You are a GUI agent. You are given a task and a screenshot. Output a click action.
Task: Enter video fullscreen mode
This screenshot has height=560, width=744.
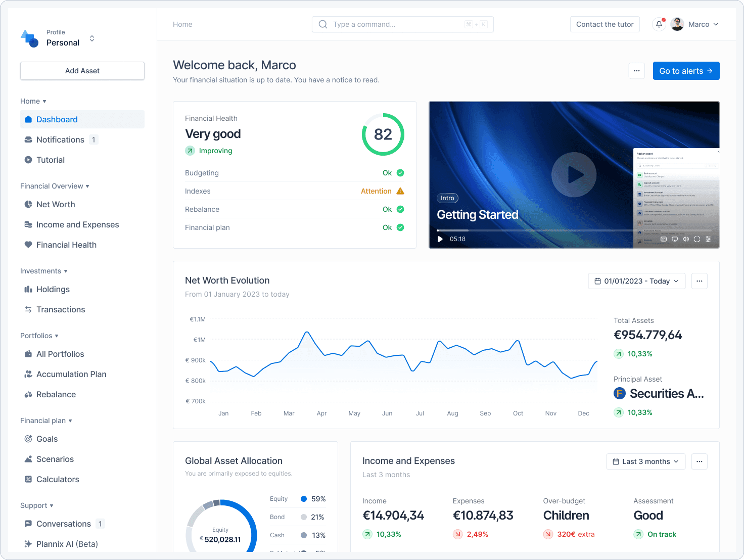coord(697,239)
